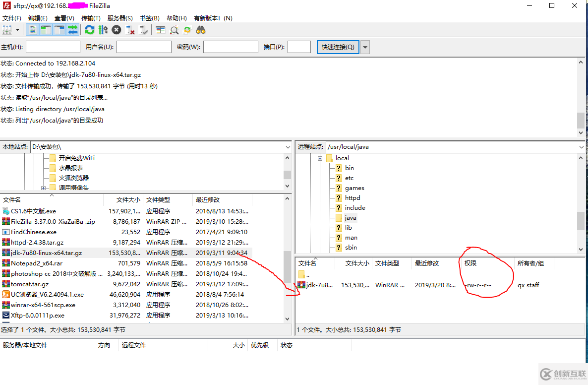Click the 主机(H) host input field
The image size is (588, 385).
coord(53,47)
